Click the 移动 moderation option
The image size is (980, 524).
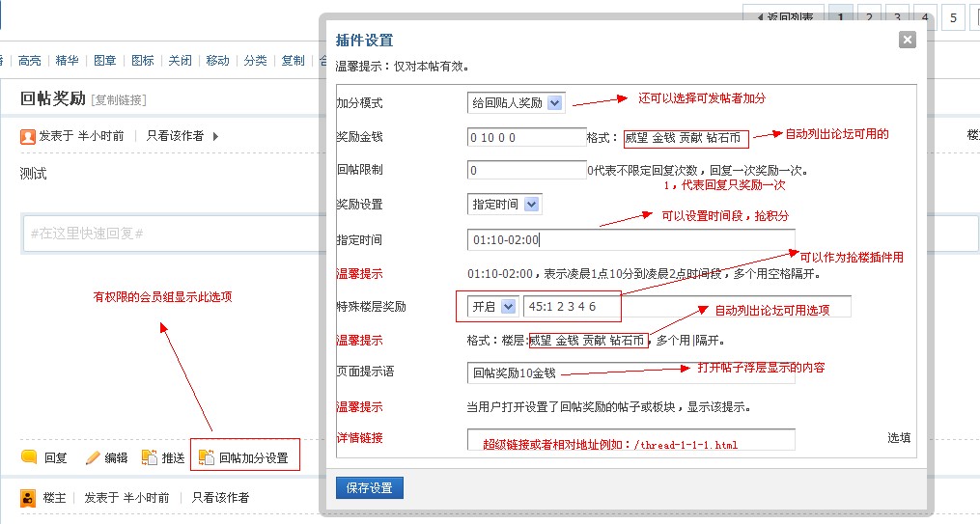217,61
